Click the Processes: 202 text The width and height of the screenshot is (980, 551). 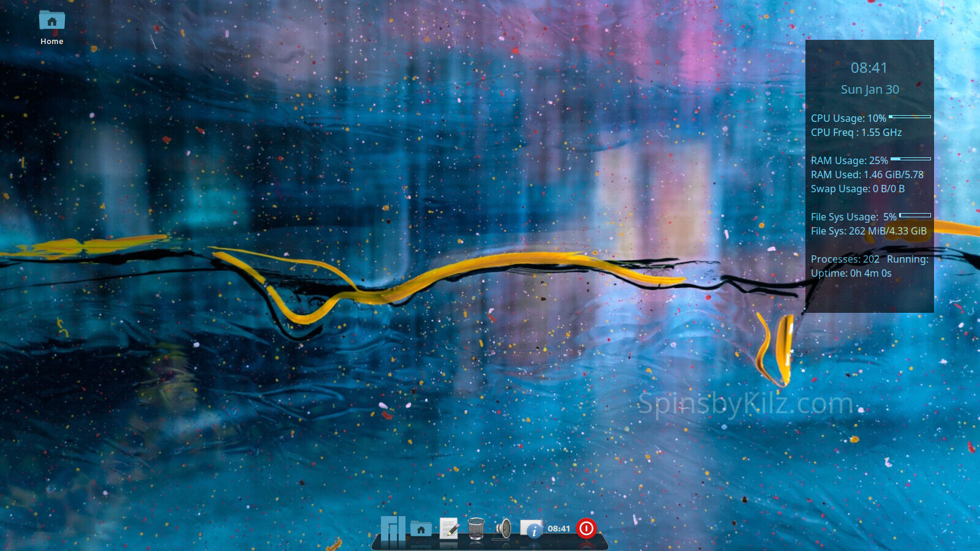click(845, 259)
